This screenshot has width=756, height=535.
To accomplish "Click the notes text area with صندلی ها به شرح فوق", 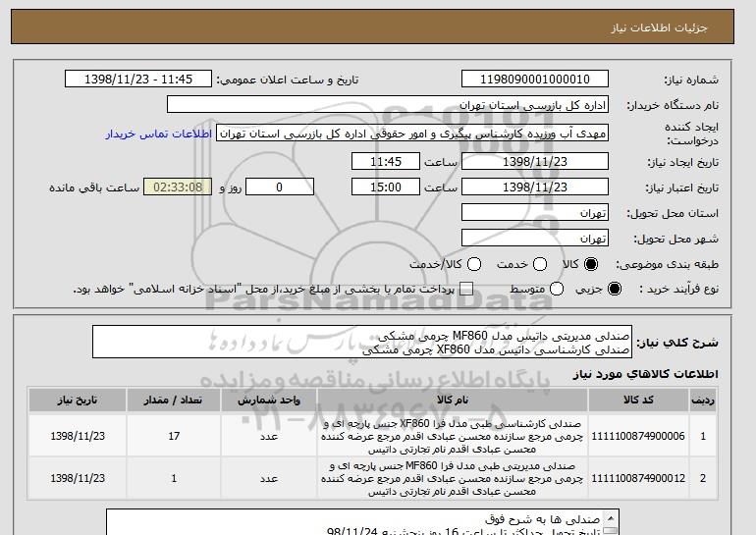I will (355, 522).
